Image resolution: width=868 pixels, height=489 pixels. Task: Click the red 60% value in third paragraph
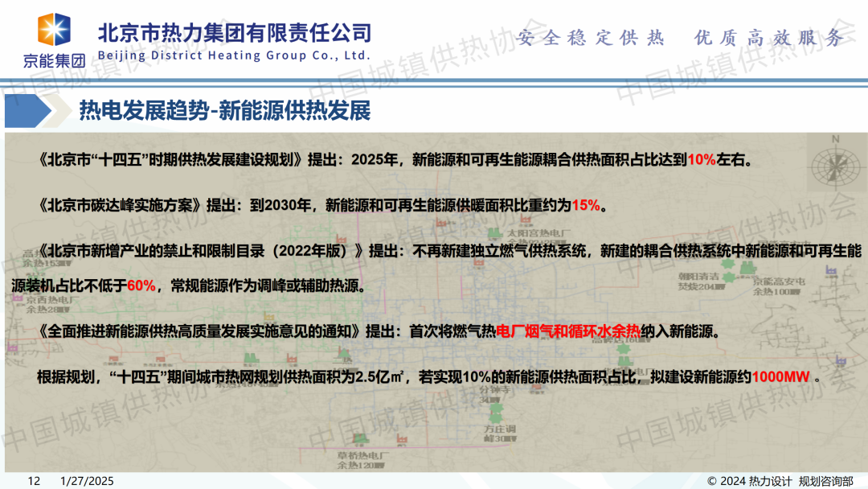click(x=141, y=286)
